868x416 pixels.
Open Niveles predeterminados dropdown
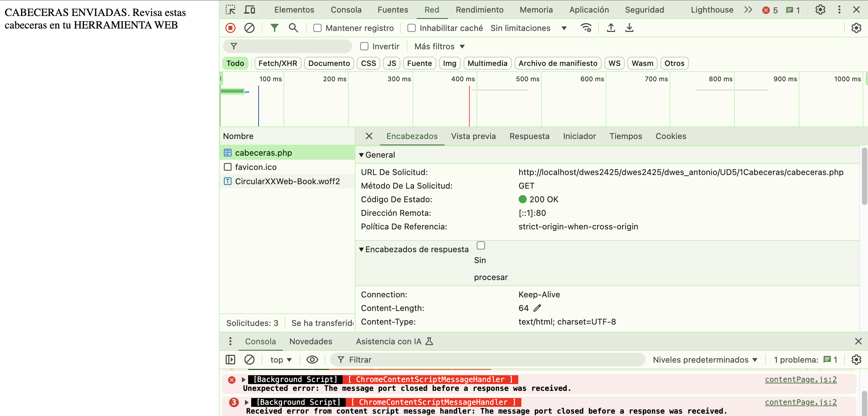[x=705, y=360]
